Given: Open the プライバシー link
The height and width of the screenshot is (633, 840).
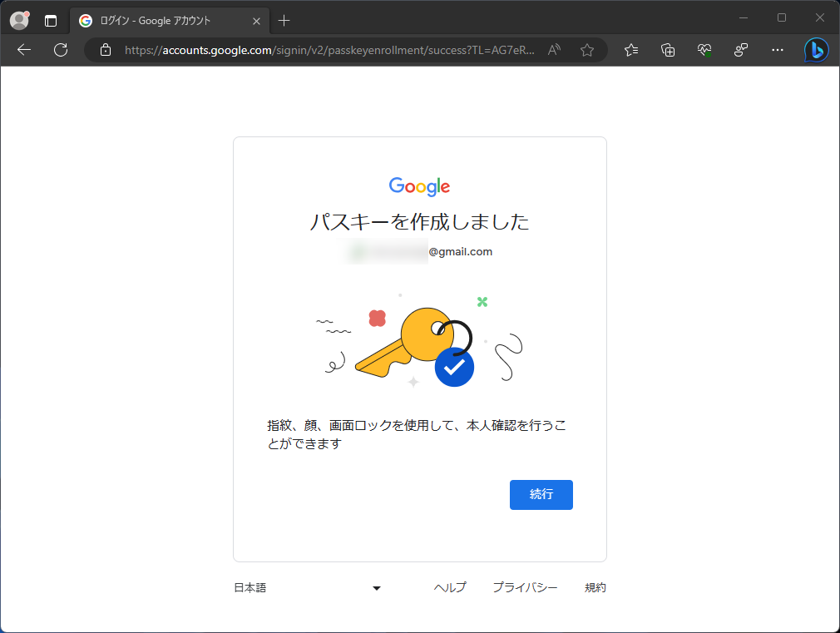Looking at the screenshot, I should coord(526,587).
